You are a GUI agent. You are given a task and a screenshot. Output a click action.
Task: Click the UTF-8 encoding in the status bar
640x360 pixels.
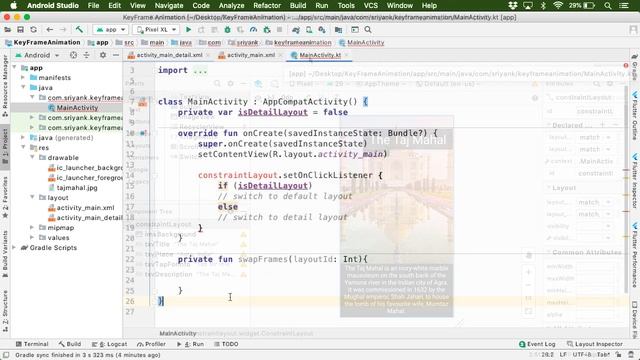582,355
